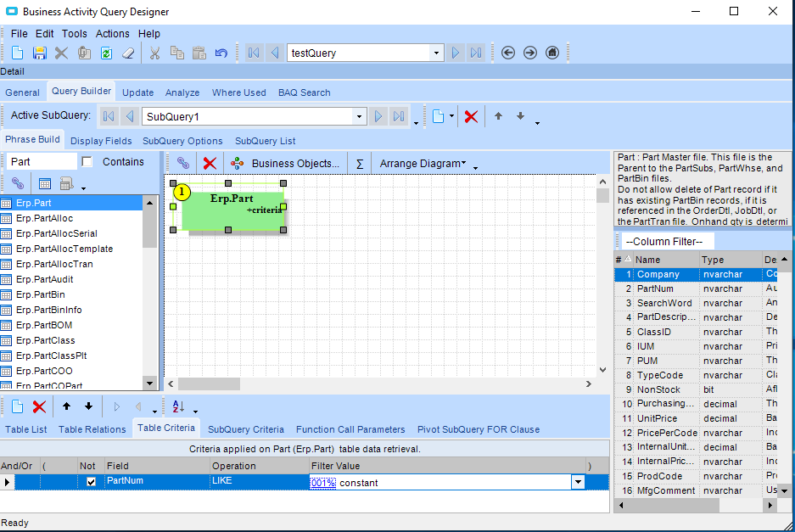
Task: Expand the Filter Value dropdown arrow
Action: pos(578,482)
